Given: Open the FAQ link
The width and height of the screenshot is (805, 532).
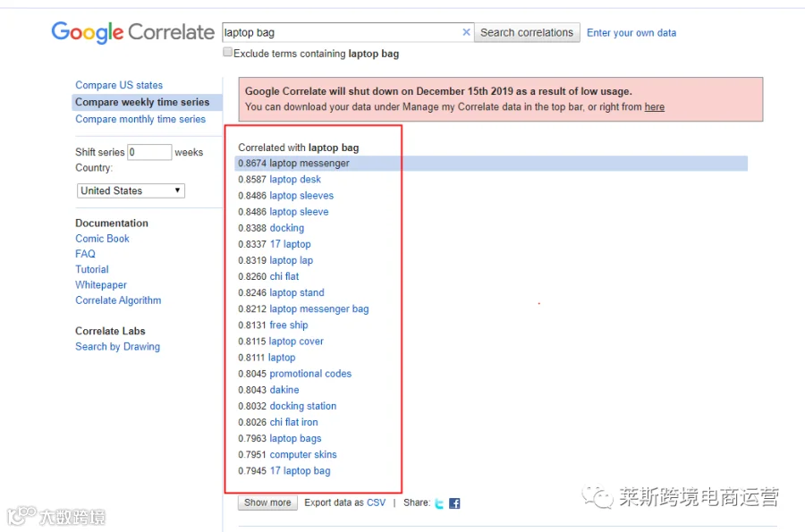Looking at the screenshot, I should pyautogui.click(x=85, y=254).
